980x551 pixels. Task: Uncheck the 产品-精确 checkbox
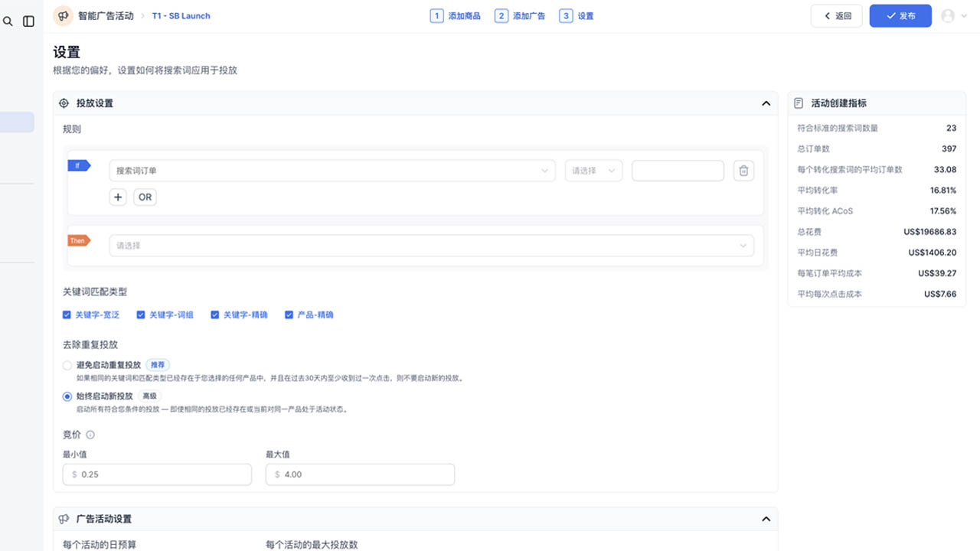(289, 315)
